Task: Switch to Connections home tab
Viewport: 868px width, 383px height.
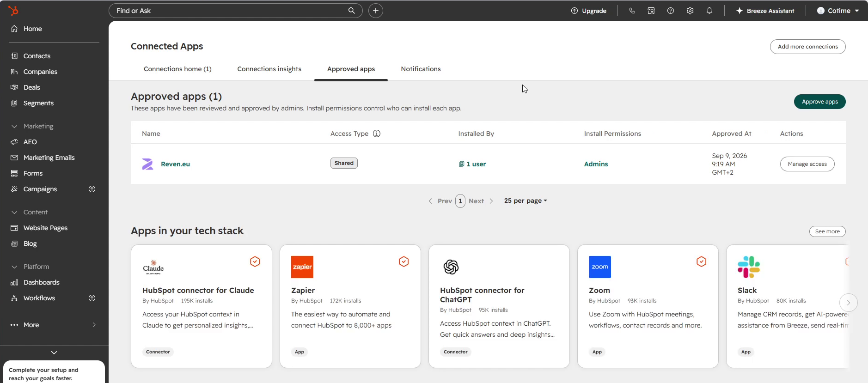Action: pos(177,69)
